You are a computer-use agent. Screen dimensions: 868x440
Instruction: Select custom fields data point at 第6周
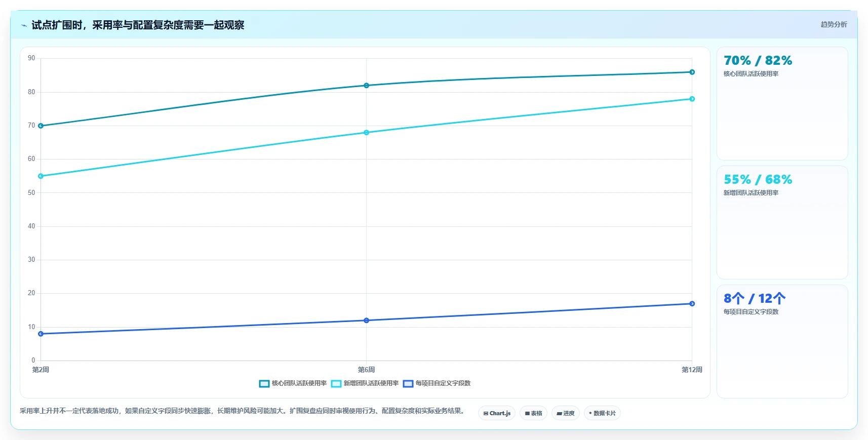367,321
